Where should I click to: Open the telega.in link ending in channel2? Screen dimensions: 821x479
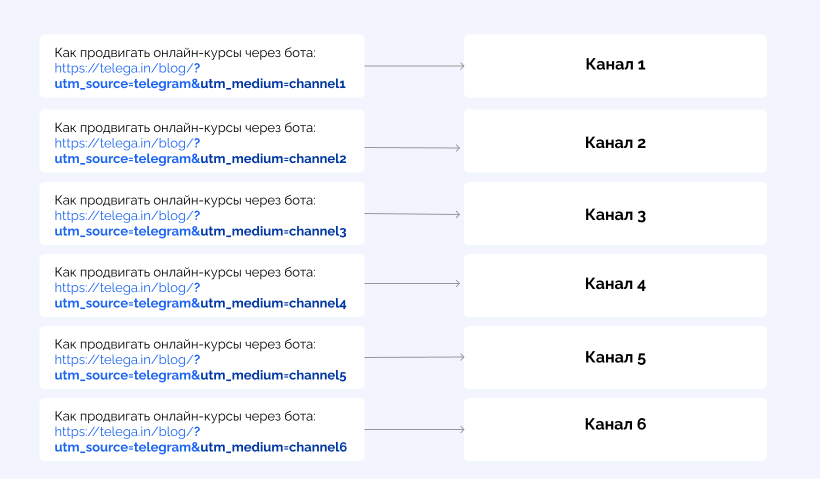(200, 151)
